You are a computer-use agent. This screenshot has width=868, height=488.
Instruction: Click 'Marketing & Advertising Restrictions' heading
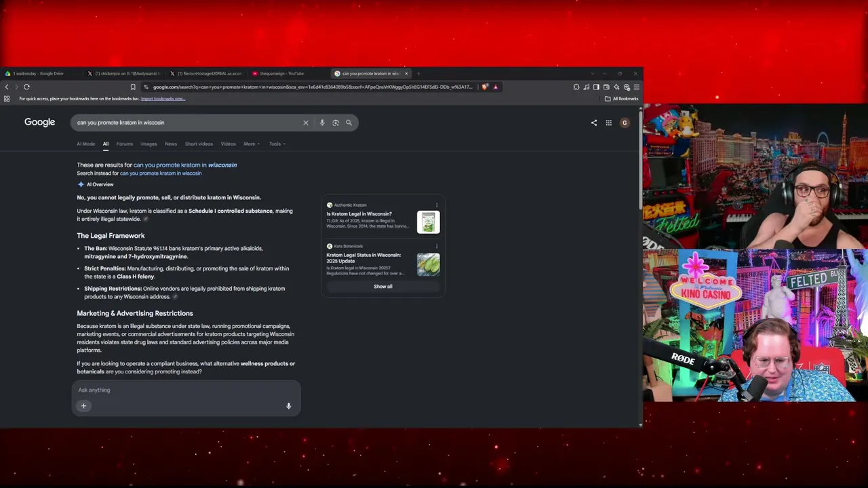tap(135, 314)
